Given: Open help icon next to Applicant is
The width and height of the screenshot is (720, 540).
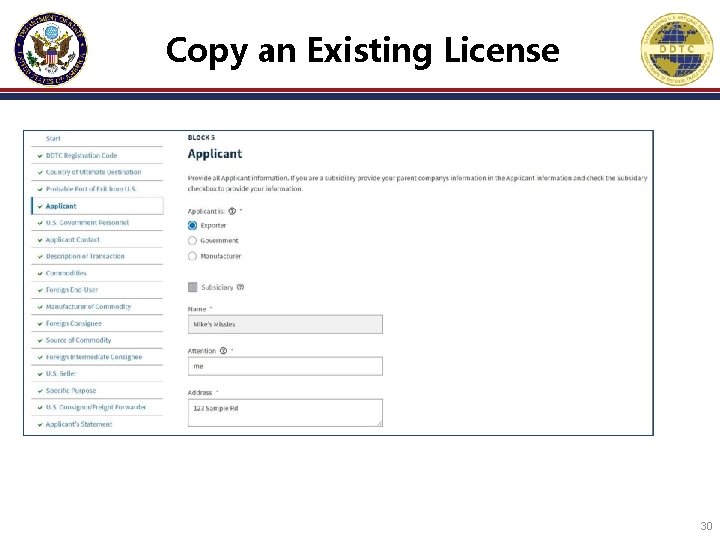Looking at the screenshot, I should point(232,211).
